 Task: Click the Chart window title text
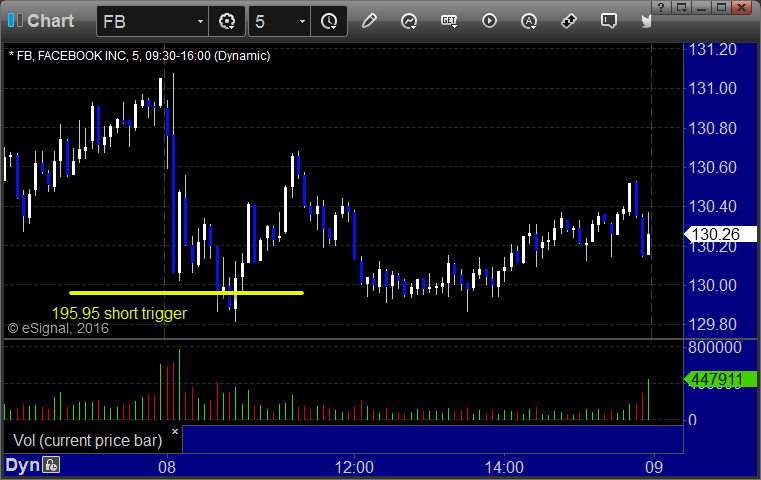coord(50,21)
